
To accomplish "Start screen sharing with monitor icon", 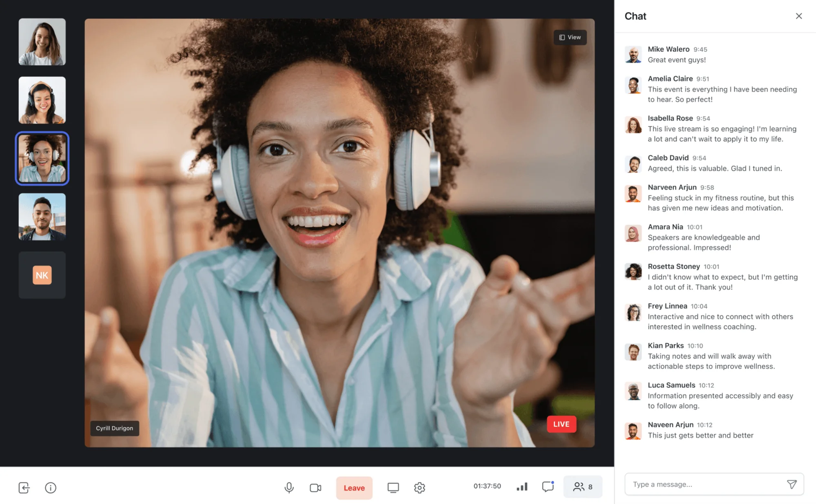I will click(x=393, y=487).
